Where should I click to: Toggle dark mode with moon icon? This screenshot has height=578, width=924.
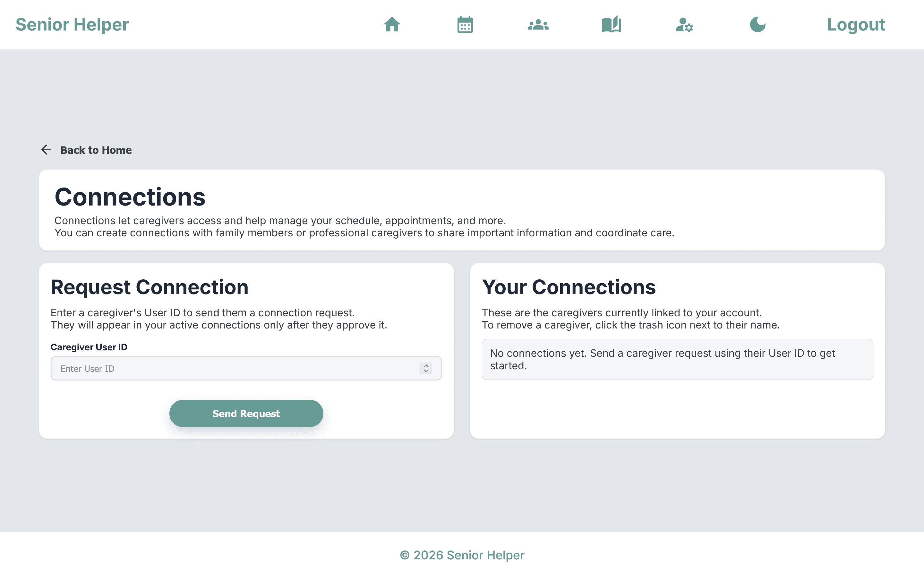pyautogui.click(x=757, y=24)
